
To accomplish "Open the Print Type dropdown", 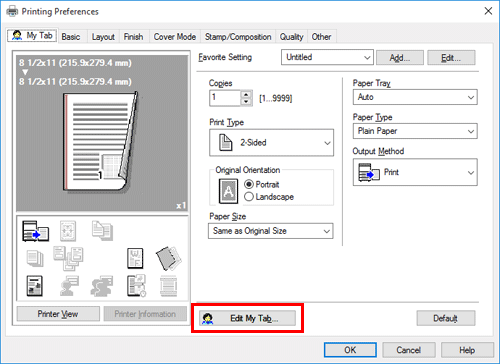I will coord(271,143).
